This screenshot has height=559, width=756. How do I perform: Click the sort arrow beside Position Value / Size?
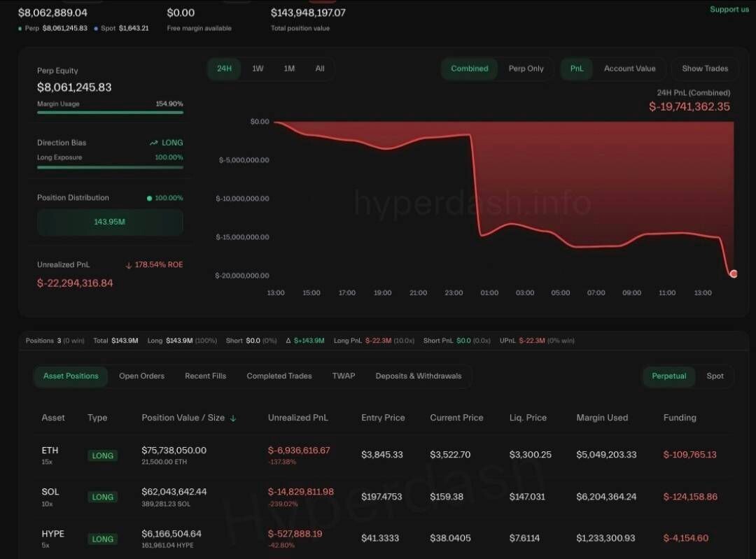(x=233, y=418)
